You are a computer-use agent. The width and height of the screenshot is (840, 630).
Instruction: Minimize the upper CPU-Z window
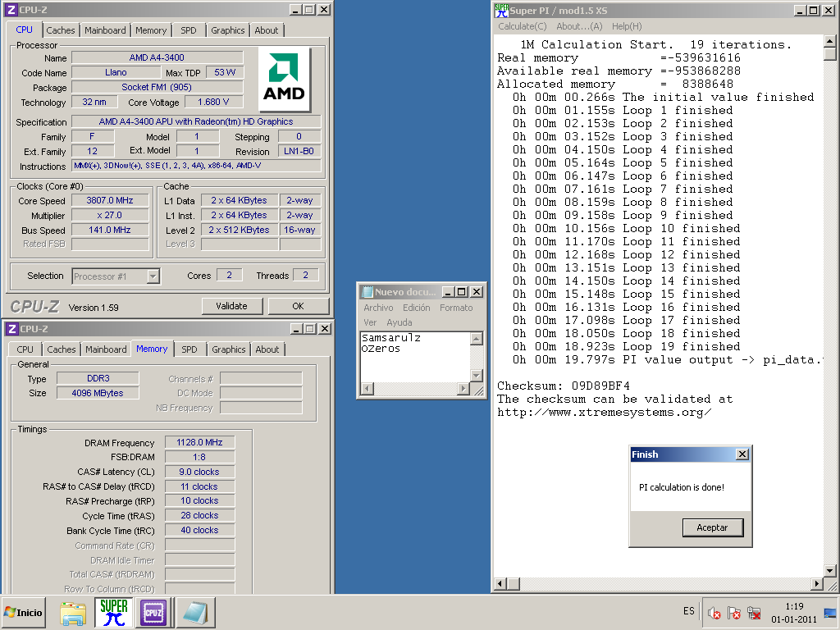(295, 10)
